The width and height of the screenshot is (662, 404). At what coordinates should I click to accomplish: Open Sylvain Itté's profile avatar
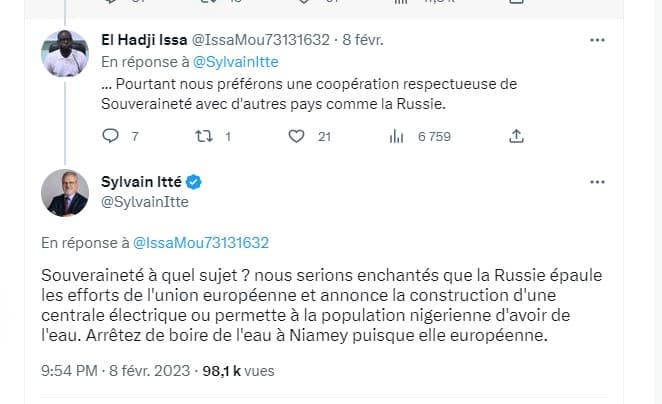65,192
